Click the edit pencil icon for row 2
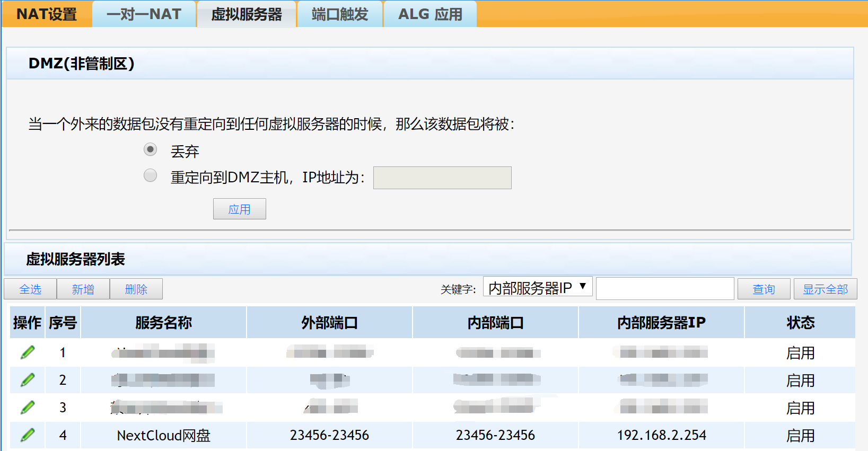 click(28, 380)
